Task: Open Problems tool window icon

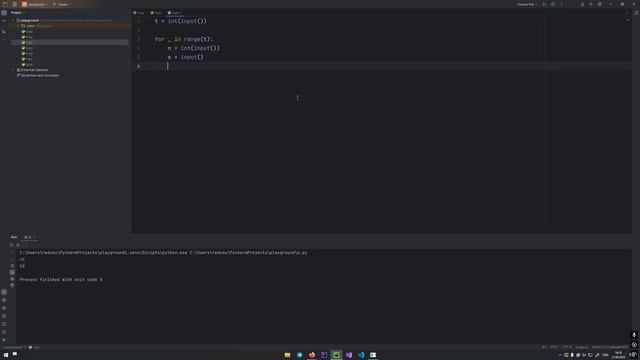Action: [4, 332]
